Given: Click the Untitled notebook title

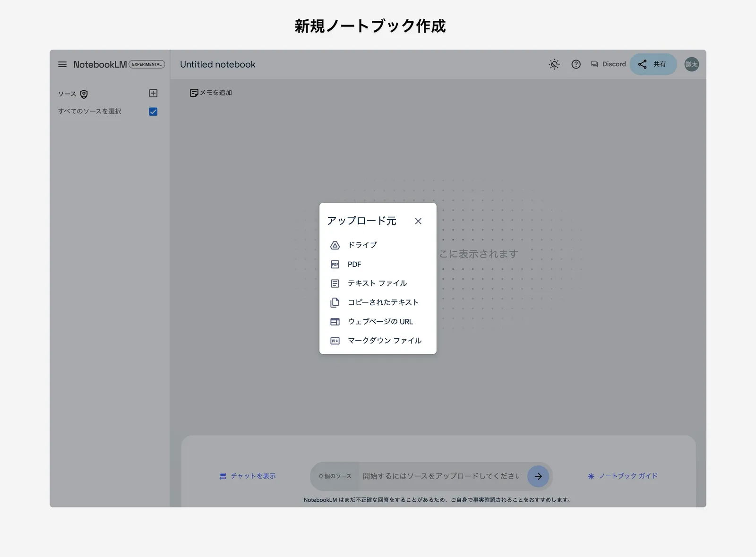Looking at the screenshot, I should pyautogui.click(x=217, y=64).
